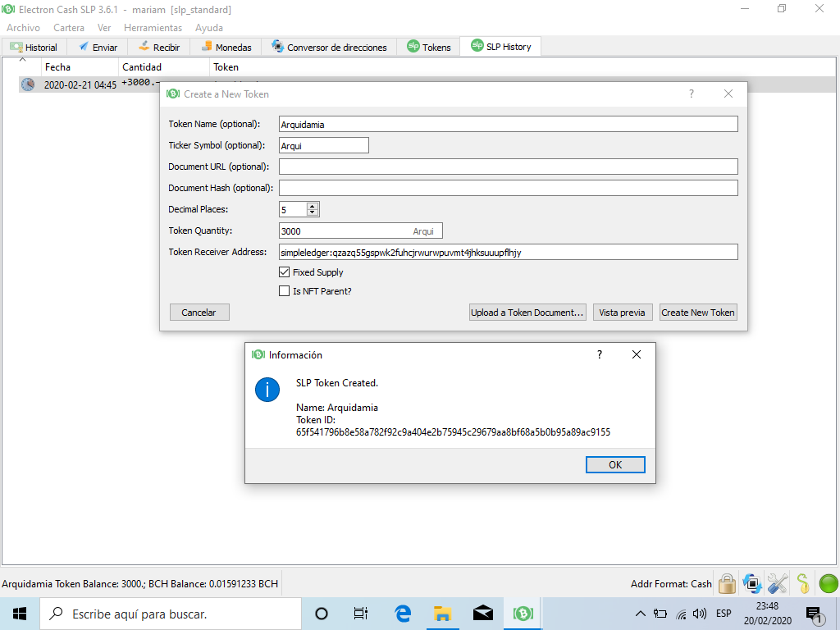Switch to the Tokens tab
The height and width of the screenshot is (630, 840).
[428, 47]
